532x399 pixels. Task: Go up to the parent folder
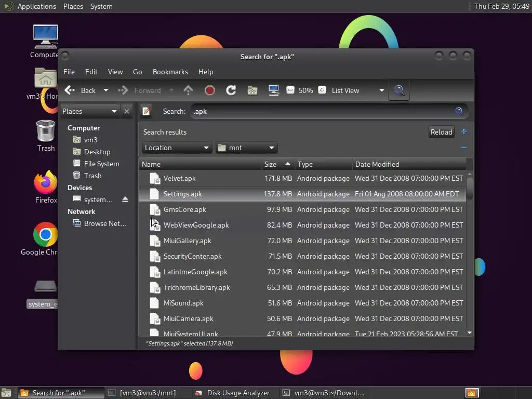pos(188,90)
